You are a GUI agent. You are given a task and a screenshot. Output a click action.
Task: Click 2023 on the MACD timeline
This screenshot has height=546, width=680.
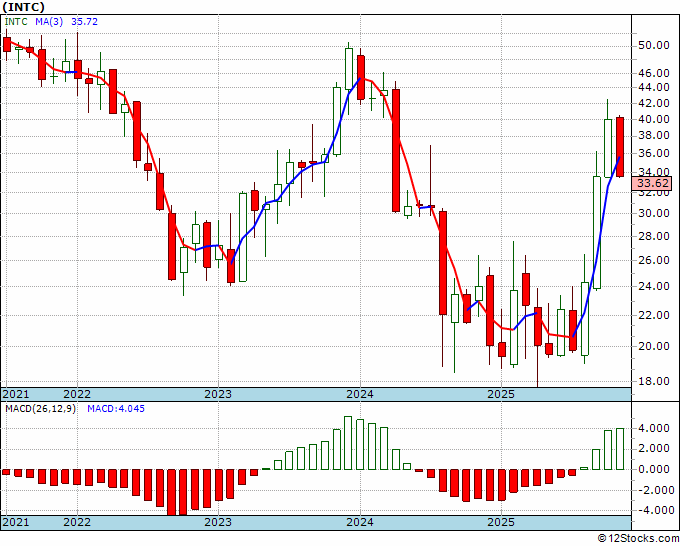218,522
